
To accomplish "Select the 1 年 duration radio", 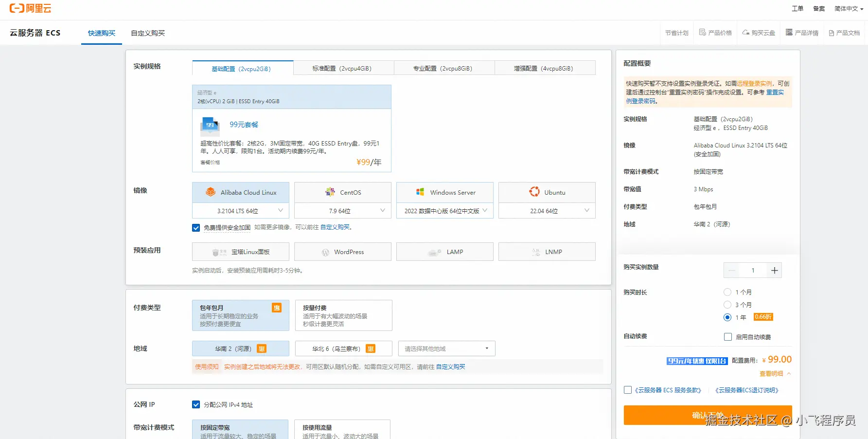I will tap(727, 317).
